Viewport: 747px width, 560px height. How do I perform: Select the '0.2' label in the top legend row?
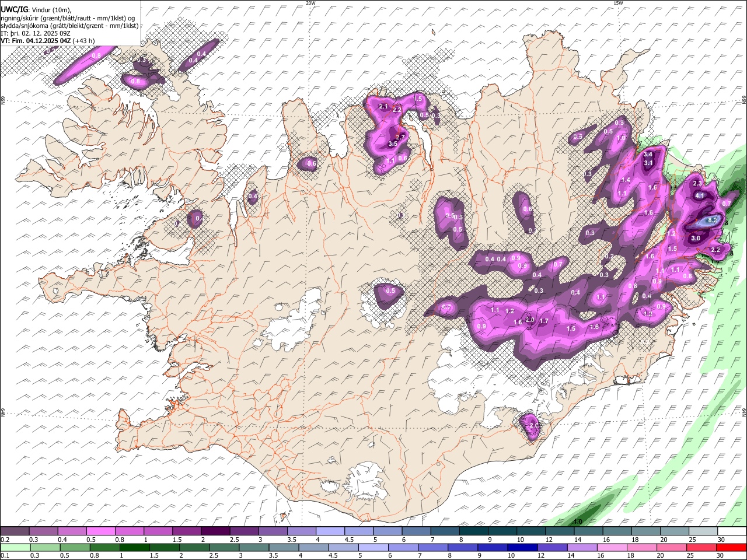(5, 540)
